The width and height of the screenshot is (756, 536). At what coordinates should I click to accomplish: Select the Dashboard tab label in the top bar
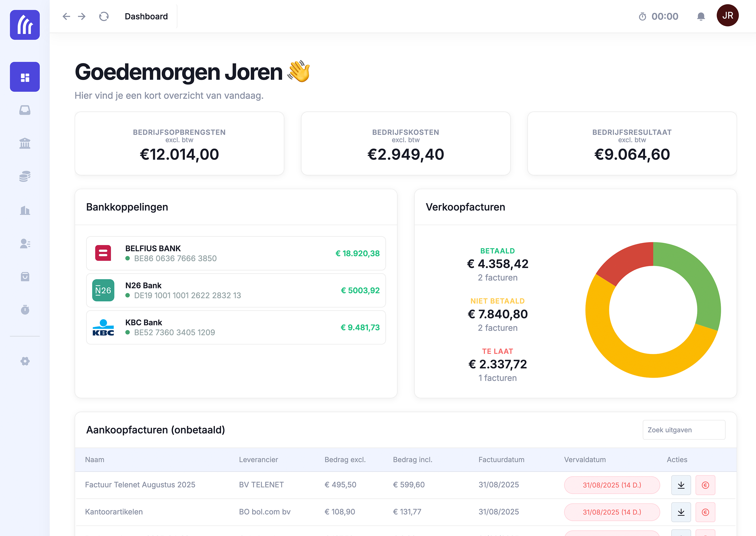146,16
